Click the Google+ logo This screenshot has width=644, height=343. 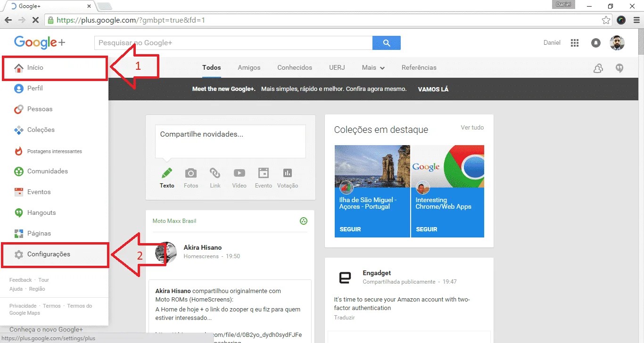40,42
